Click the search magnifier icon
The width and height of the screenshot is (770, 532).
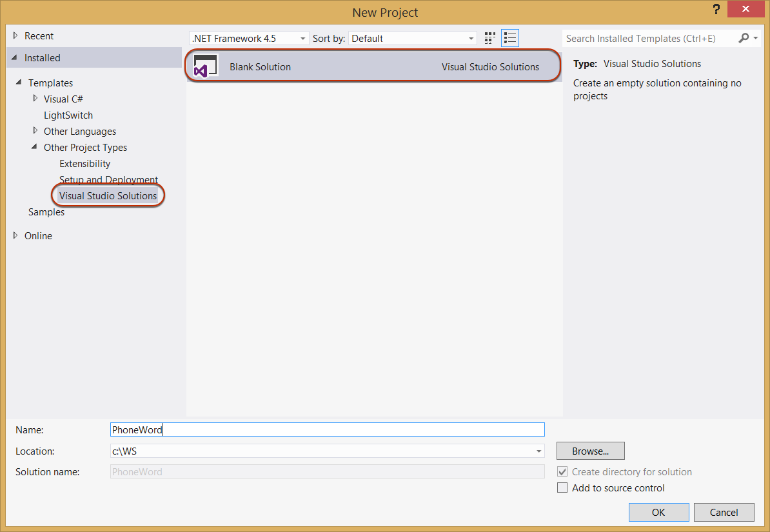click(x=744, y=38)
